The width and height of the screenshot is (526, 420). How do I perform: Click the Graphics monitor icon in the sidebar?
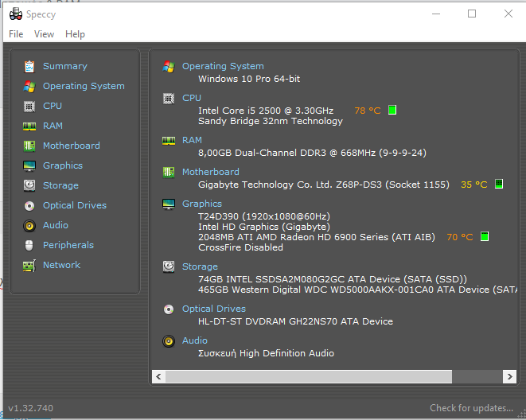point(29,165)
